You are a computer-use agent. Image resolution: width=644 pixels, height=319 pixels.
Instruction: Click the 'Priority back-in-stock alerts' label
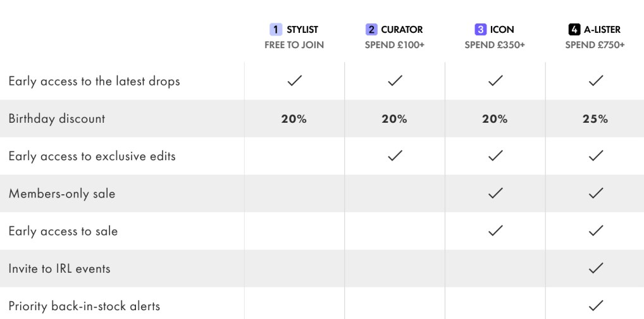(x=84, y=306)
